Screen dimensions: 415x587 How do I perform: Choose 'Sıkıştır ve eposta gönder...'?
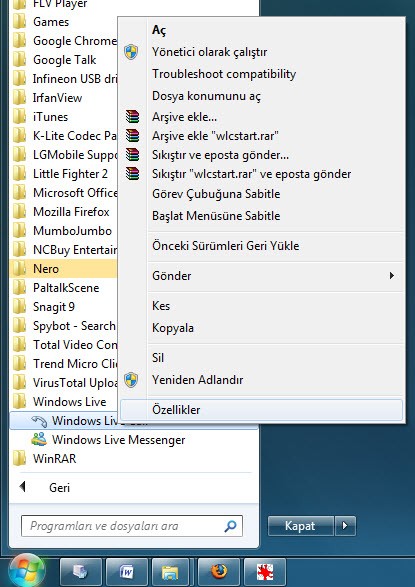click(x=262, y=155)
